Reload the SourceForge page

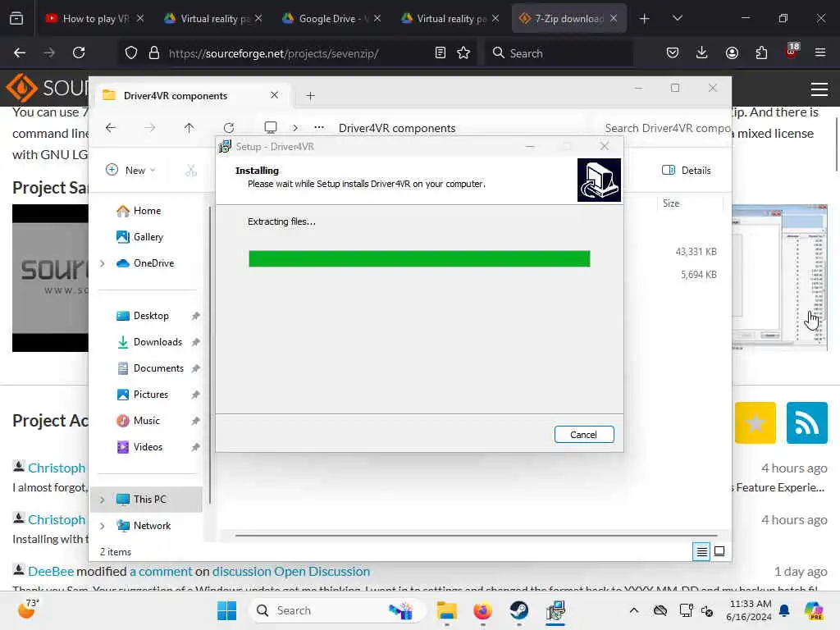pos(79,53)
